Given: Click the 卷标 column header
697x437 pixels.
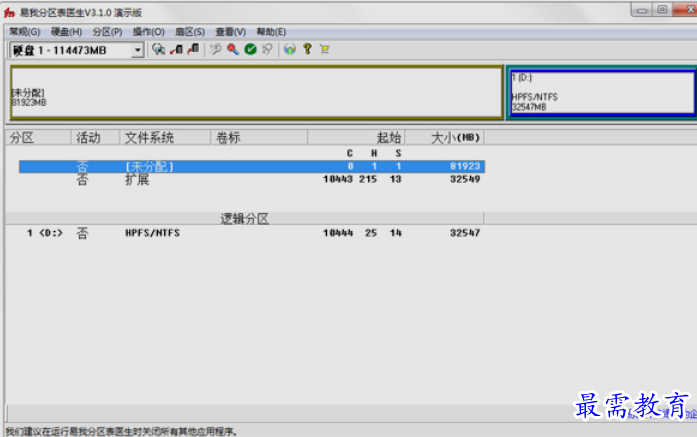Looking at the screenshot, I should (x=259, y=138).
